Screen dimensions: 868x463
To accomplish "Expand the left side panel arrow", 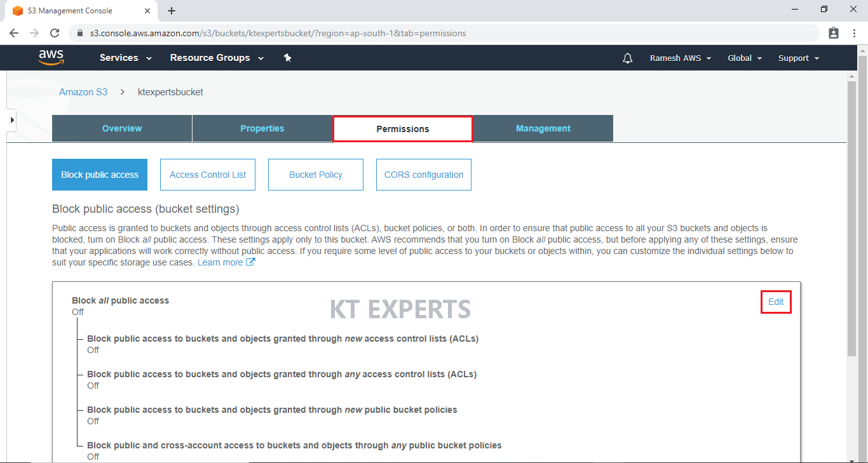I will click(x=11, y=120).
